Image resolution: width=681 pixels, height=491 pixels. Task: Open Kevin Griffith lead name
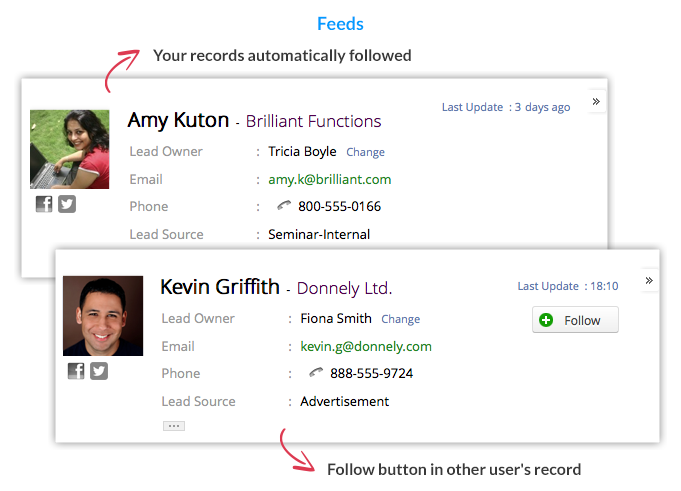[220, 287]
